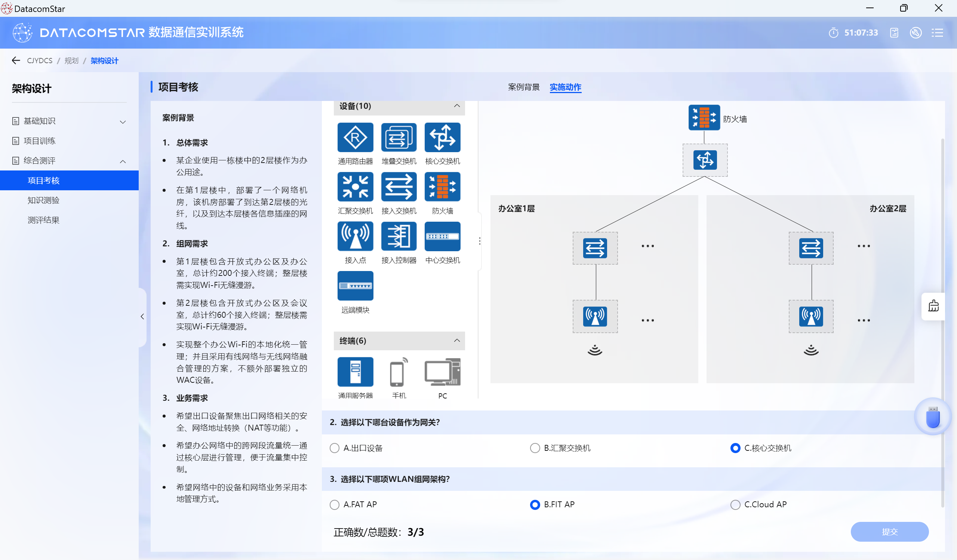957x560 pixels.
Task: Select the 接入控制器 access controller icon
Action: pos(399,236)
